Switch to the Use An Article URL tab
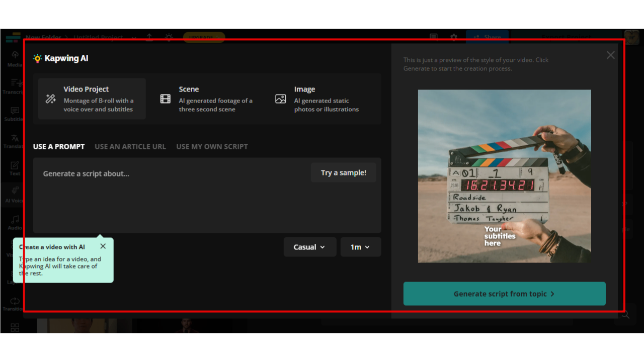The height and width of the screenshot is (362, 644). pyautogui.click(x=130, y=146)
